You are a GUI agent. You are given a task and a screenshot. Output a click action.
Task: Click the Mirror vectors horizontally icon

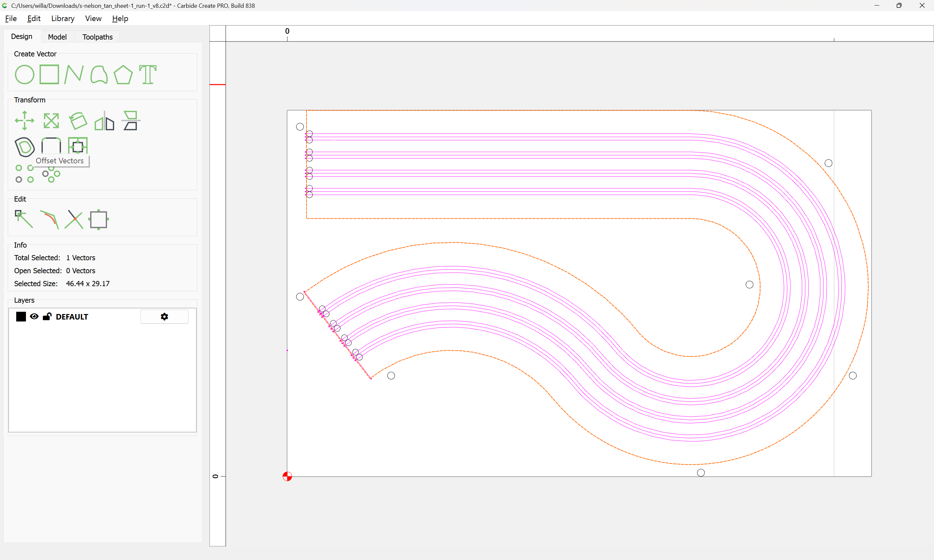pyautogui.click(x=104, y=121)
